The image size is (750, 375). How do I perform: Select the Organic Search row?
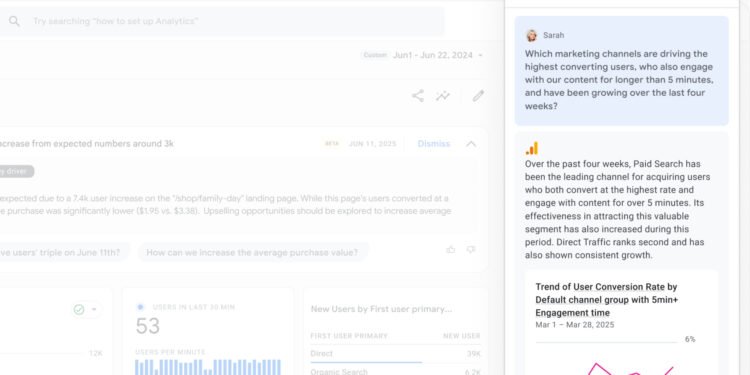[395, 371]
